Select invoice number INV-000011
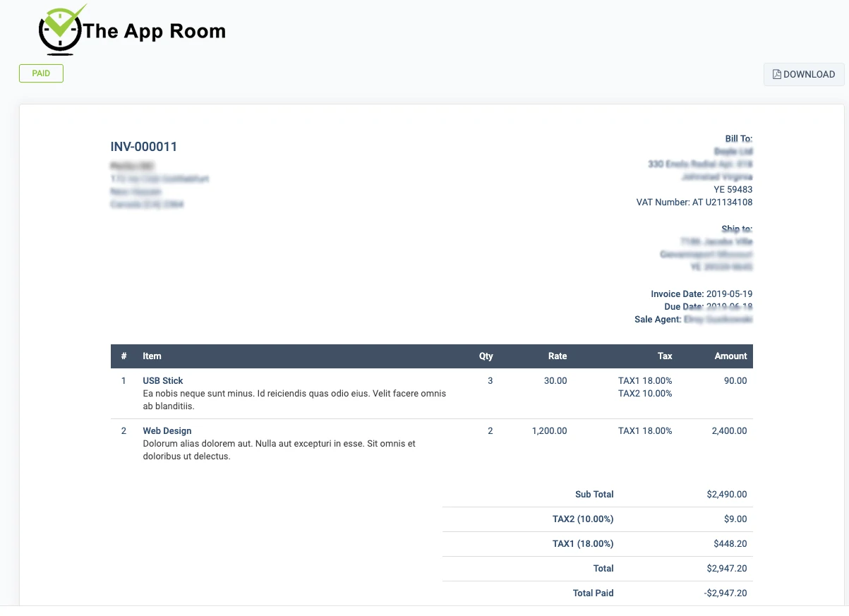 pos(144,147)
